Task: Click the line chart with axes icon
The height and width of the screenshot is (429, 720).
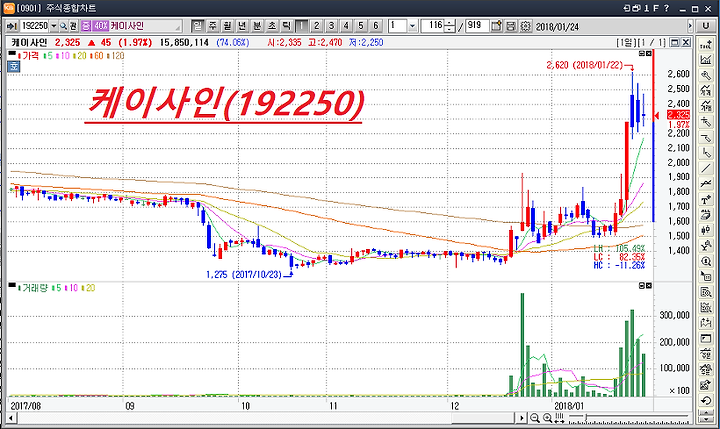Action: (x=706, y=60)
